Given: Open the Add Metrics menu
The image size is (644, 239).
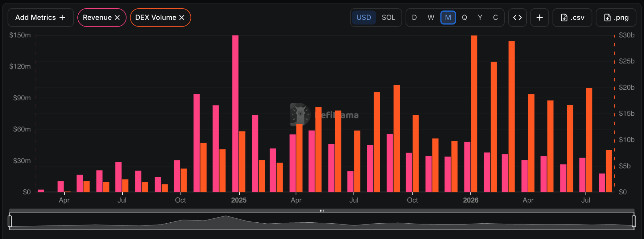Looking at the screenshot, I should pyautogui.click(x=41, y=18).
